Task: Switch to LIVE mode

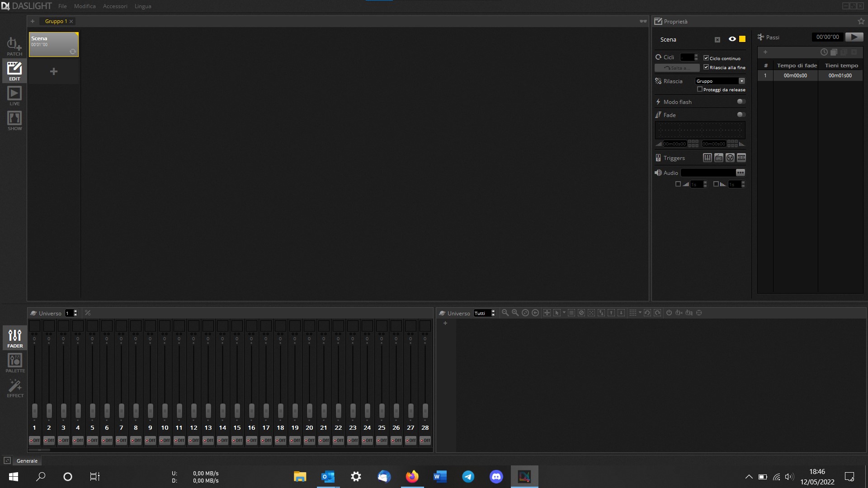Action: (14, 96)
